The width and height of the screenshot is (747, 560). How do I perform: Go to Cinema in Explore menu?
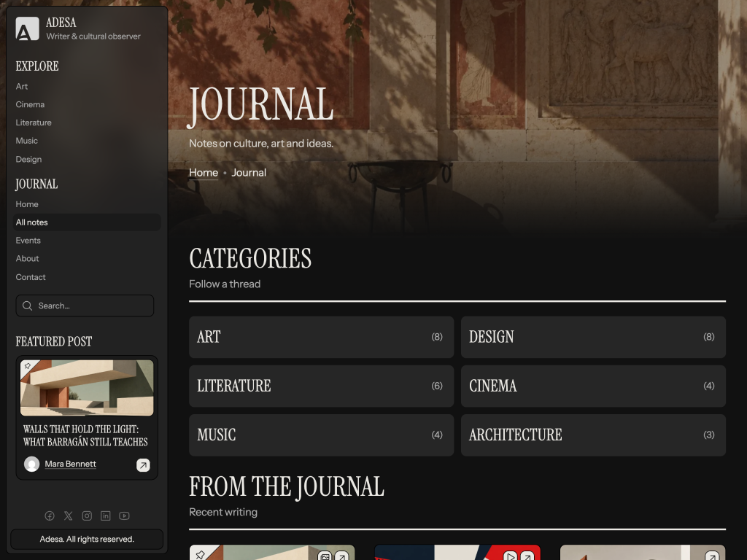(x=30, y=104)
